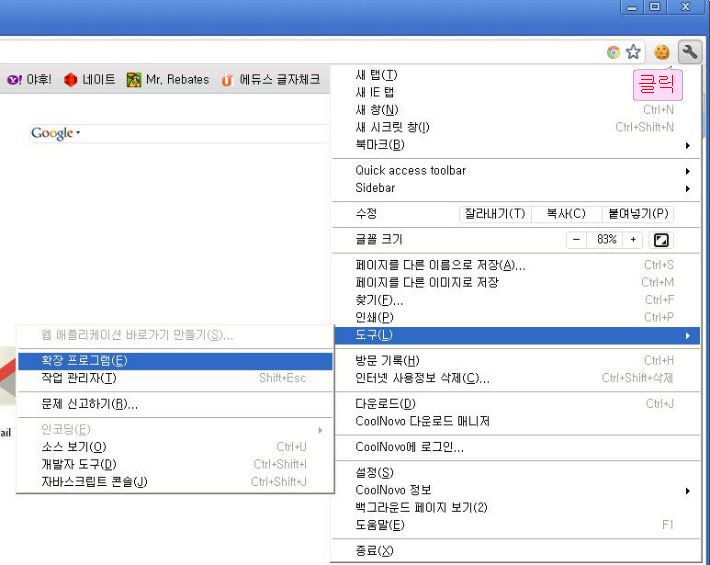Open the Yahoo bookmark (야후!)
The image size is (710, 565).
click(x=29, y=80)
